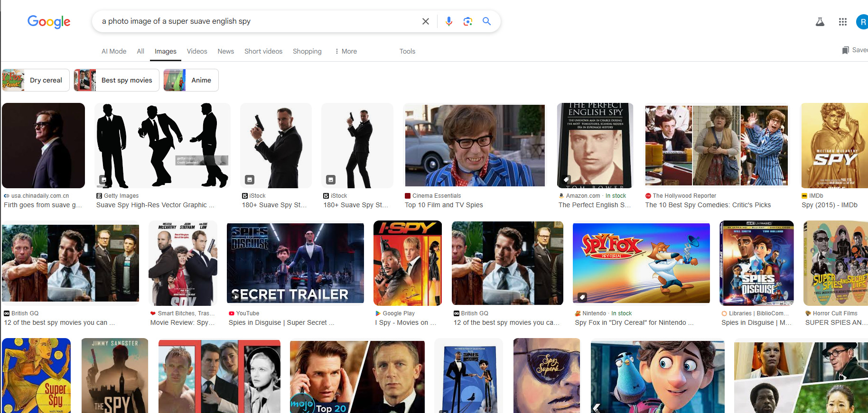868x413 pixels.
Task: Open Smart Bitches Spy movie review image
Action: (x=183, y=263)
